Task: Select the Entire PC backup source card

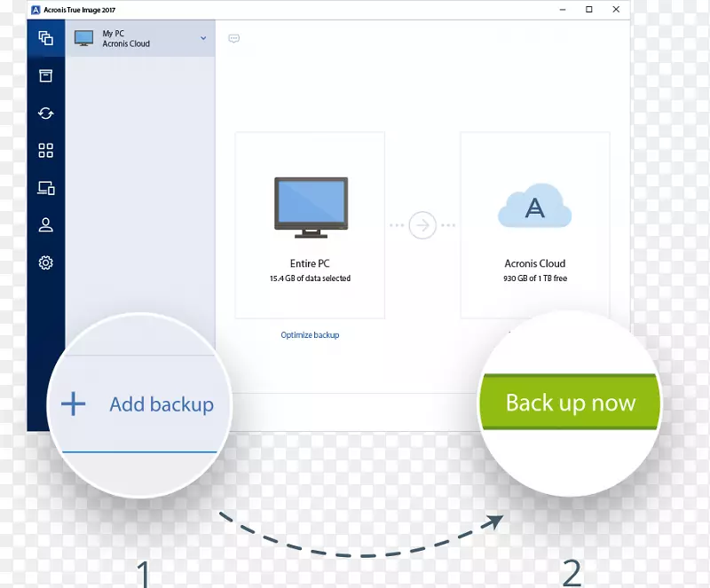Action: click(x=310, y=225)
